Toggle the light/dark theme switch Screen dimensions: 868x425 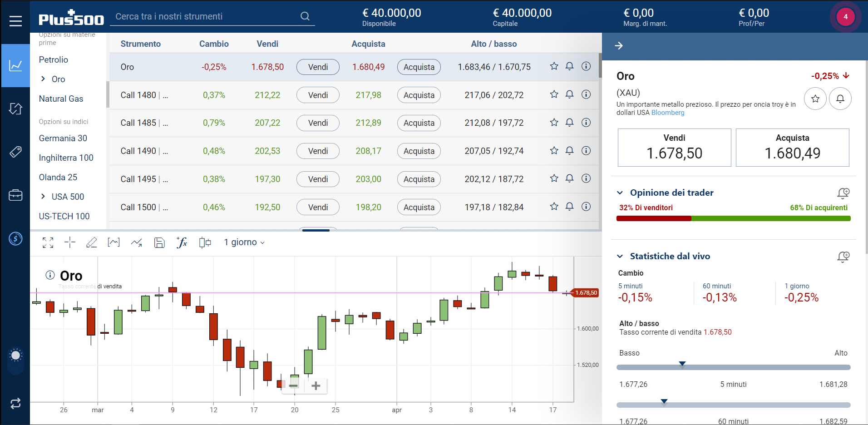[15, 356]
